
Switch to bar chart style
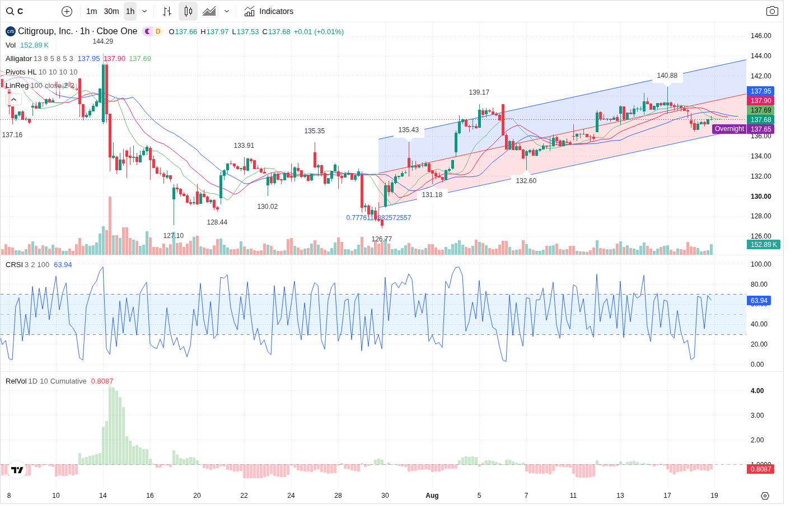tap(167, 11)
